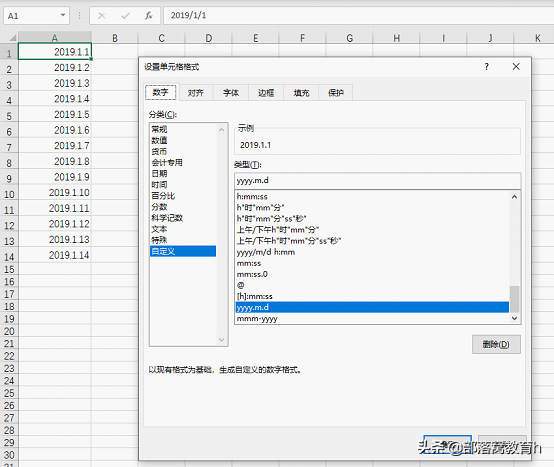Click cell containing 2019.1.9
554x467 pixels.
pyautogui.click(x=55, y=177)
